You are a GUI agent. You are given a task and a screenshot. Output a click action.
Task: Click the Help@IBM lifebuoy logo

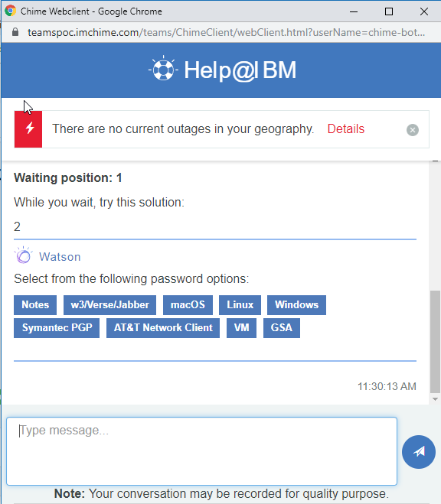pos(163,69)
